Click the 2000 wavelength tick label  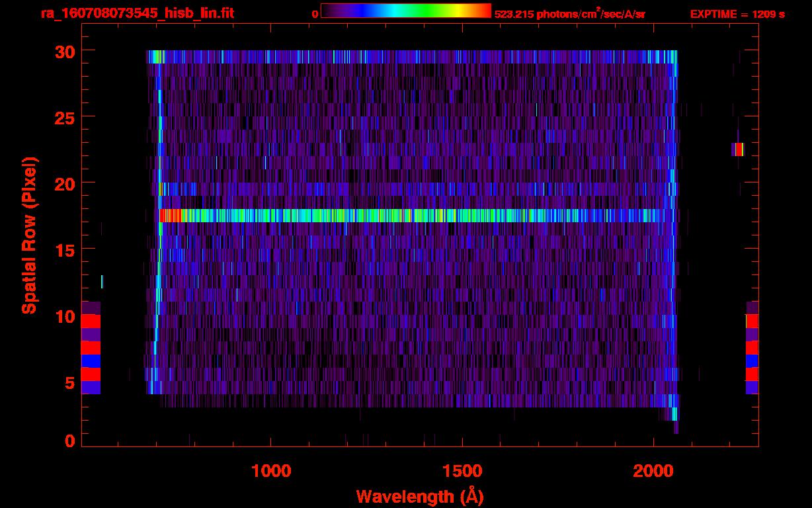653,471
